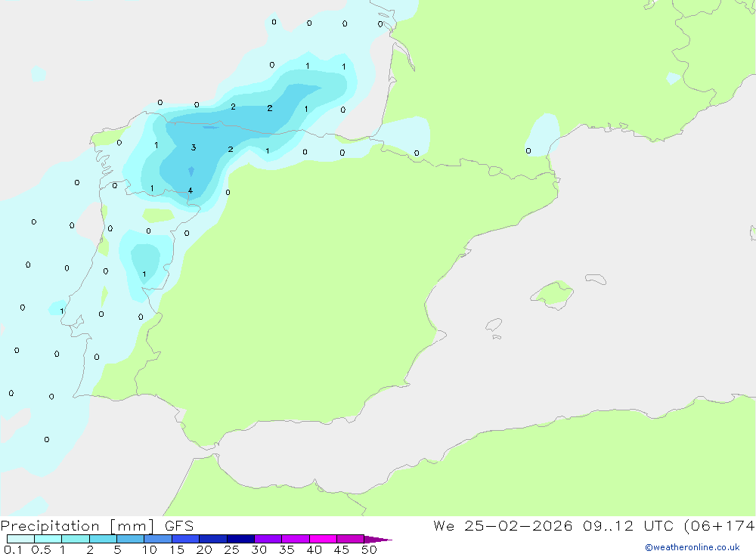
Task: Choose the 35 to 40 mm legend swatch
Action: tap(296, 539)
